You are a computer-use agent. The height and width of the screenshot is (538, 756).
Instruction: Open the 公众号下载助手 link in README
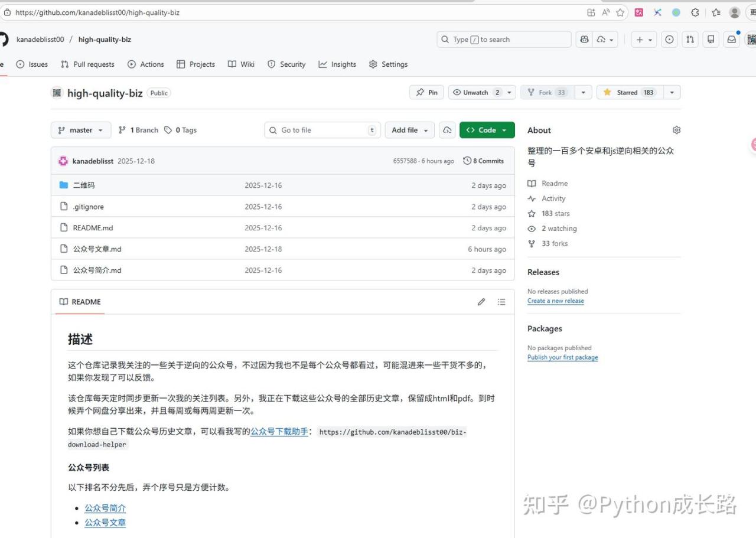click(279, 432)
